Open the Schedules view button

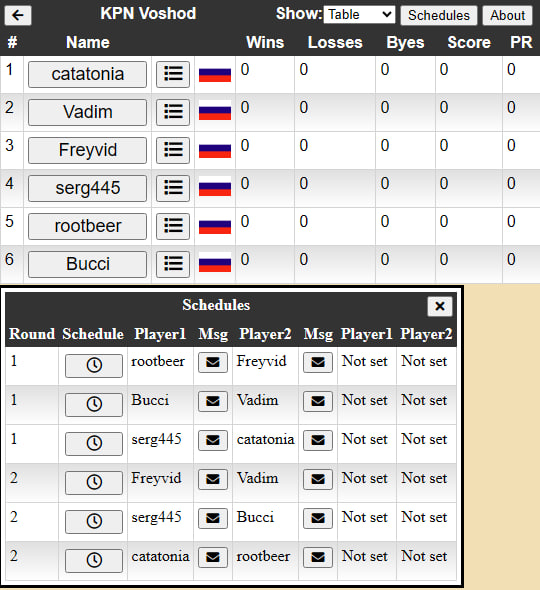click(x=439, y=15)
